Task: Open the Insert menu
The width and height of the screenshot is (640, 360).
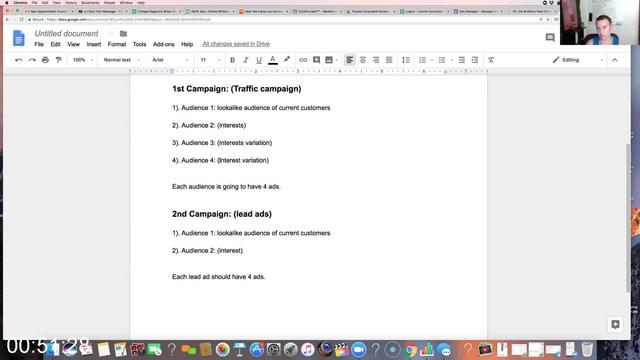Action: coord(94,44)
